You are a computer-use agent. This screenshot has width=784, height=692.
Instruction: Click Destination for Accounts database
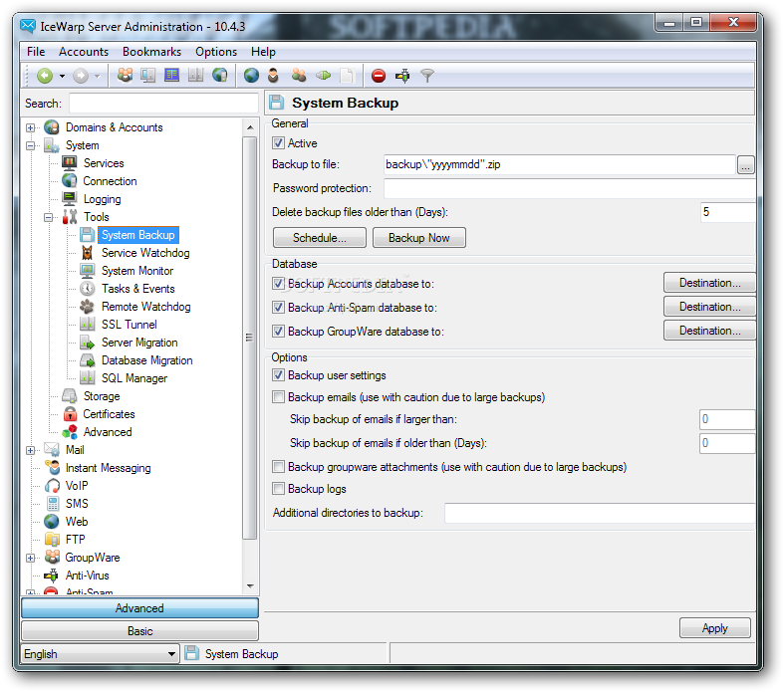coord(709,283)
